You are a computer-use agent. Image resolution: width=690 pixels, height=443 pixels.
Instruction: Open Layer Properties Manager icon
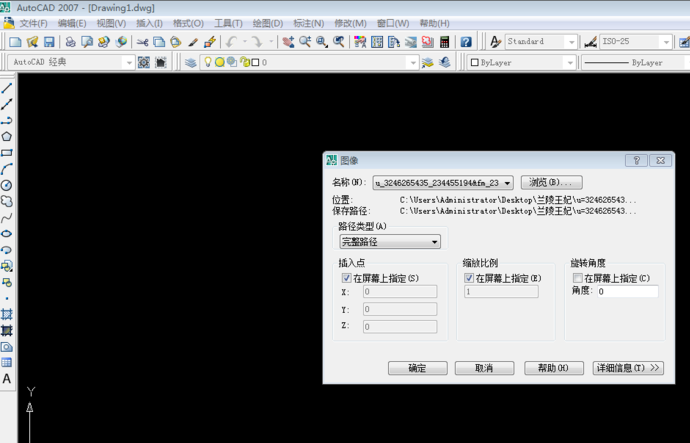click(191, 62)
